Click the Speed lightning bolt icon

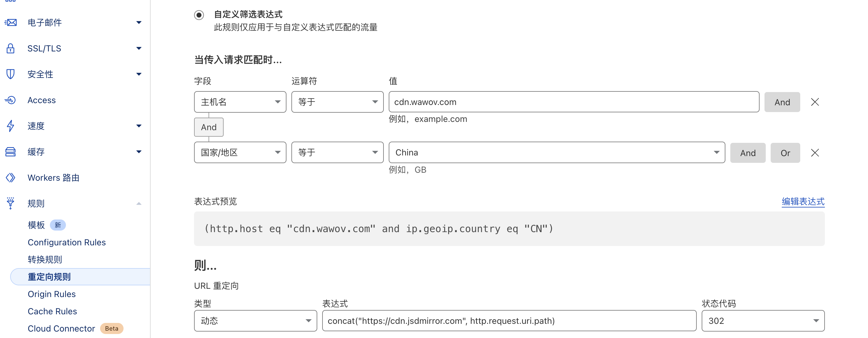point(11,126)
